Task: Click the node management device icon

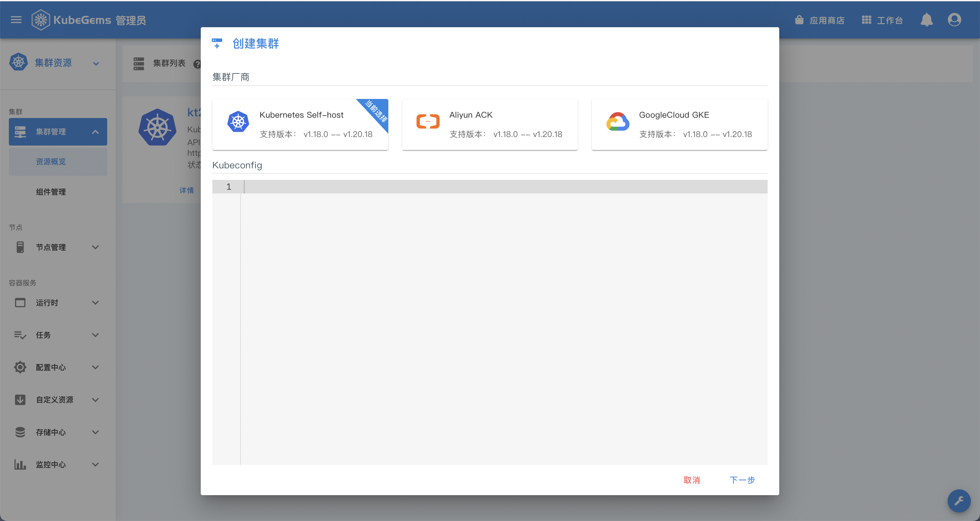Action: coord(20,247)
